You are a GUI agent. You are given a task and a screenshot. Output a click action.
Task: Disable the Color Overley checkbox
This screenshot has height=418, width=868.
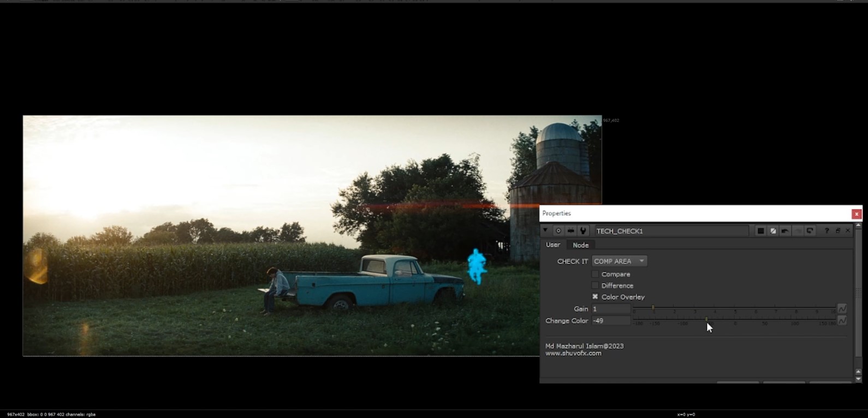click(596, 297)
